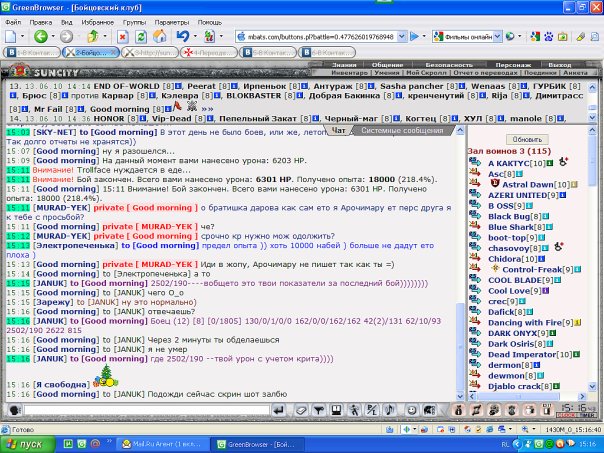Click the Обновить button

tap(527, 139)
